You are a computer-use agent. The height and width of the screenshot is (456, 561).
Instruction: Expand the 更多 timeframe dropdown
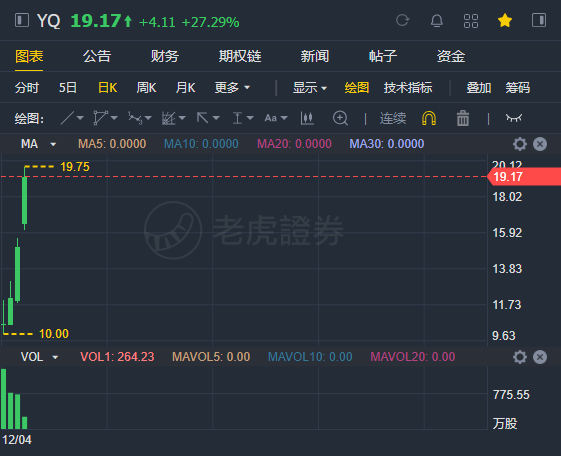click(x=232, y=88)
